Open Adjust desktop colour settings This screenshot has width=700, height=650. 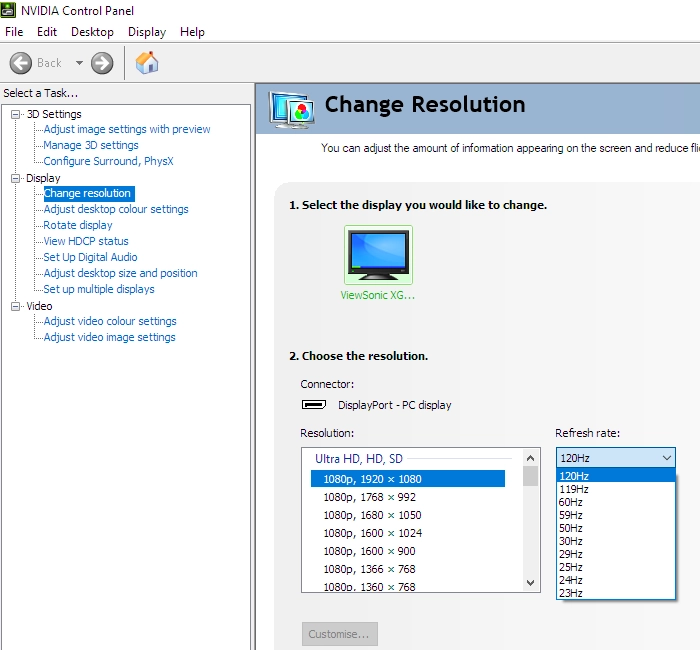pyautogui.click(x=116, y=209)
